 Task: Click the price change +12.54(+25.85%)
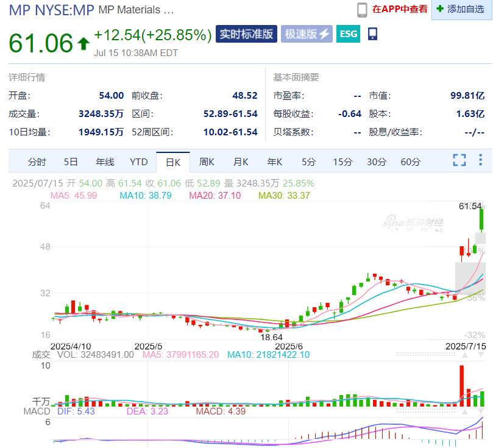(153, 35)
